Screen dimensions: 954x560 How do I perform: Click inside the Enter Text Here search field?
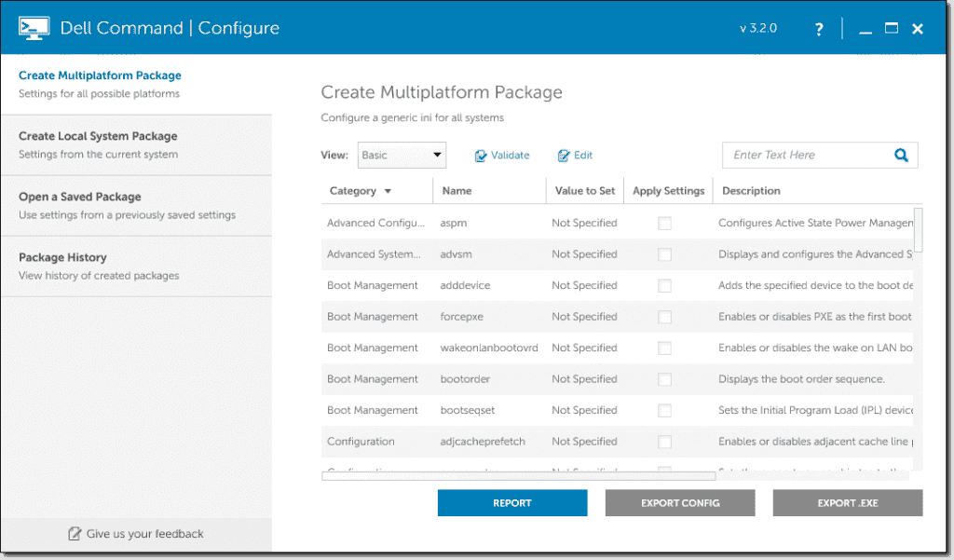[801, 155]
